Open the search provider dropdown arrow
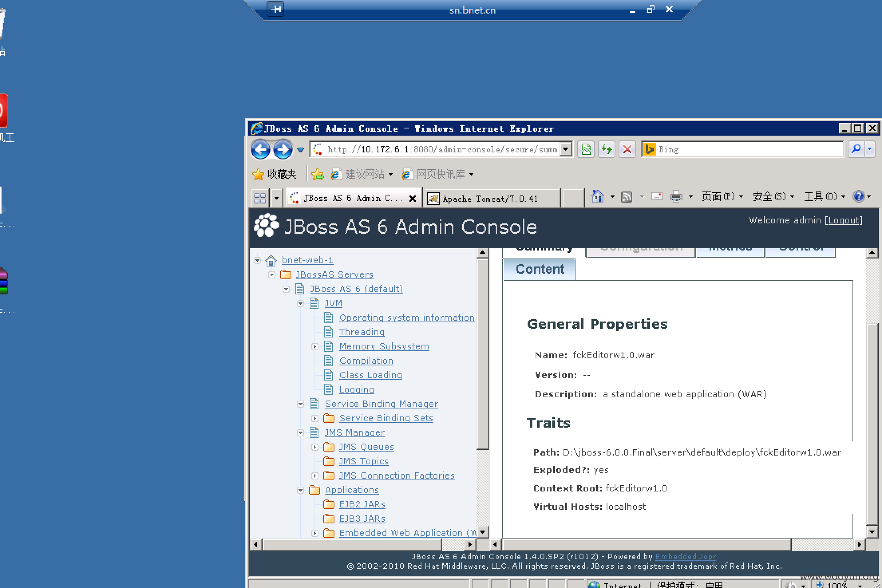Viewport: 882px width, 588px height. click(870, 150)
